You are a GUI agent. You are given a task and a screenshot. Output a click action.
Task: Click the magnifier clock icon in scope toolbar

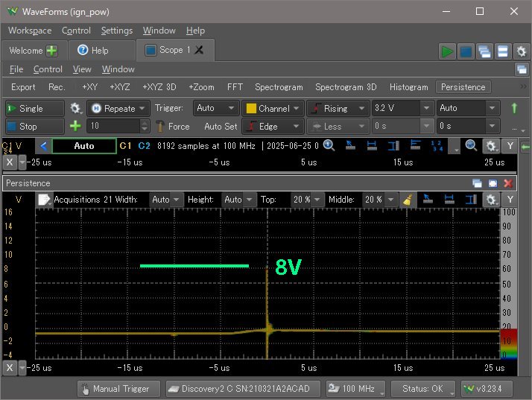click(329, 146)
